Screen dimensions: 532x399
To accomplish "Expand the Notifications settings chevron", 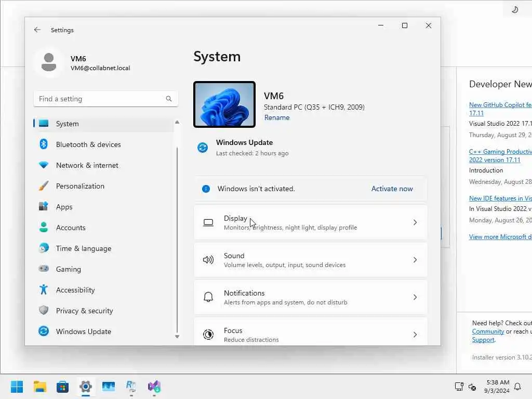I will [x=415, y=297].
